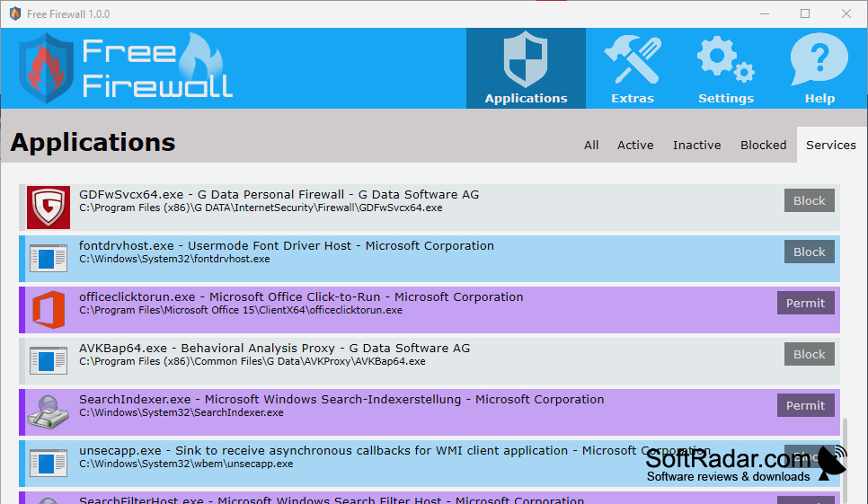Open the Applications shield icon section

526,68
